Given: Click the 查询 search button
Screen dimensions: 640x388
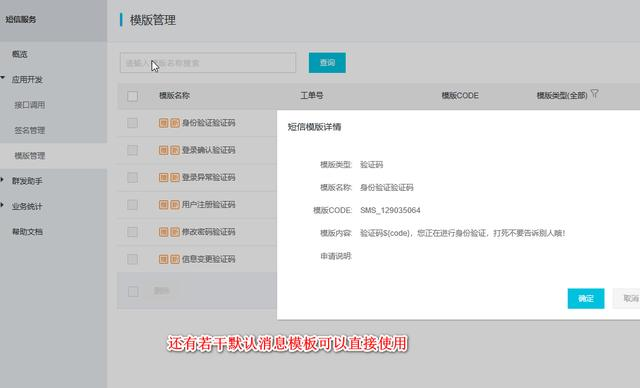Looking at the screenshot, I should (x=327, y=62).
